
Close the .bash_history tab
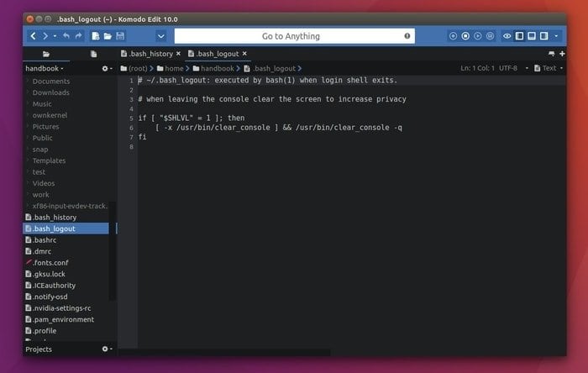click(x=178, y=54)
